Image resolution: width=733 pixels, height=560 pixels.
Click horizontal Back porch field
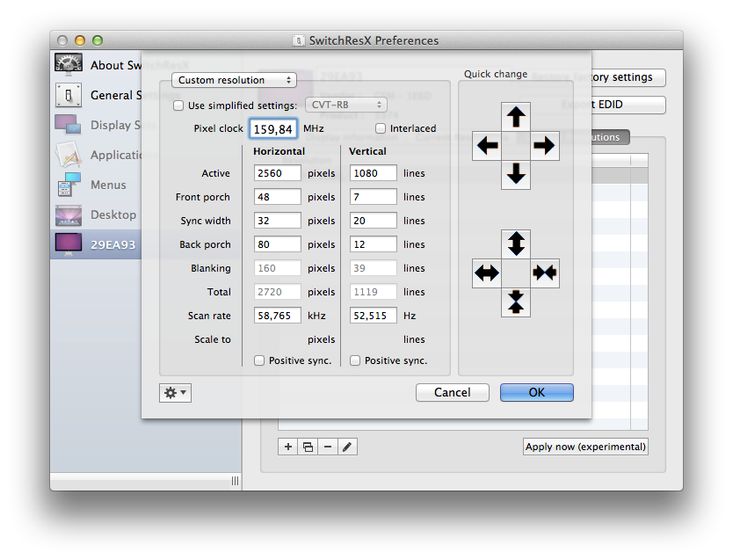click(x=278, y=244)
